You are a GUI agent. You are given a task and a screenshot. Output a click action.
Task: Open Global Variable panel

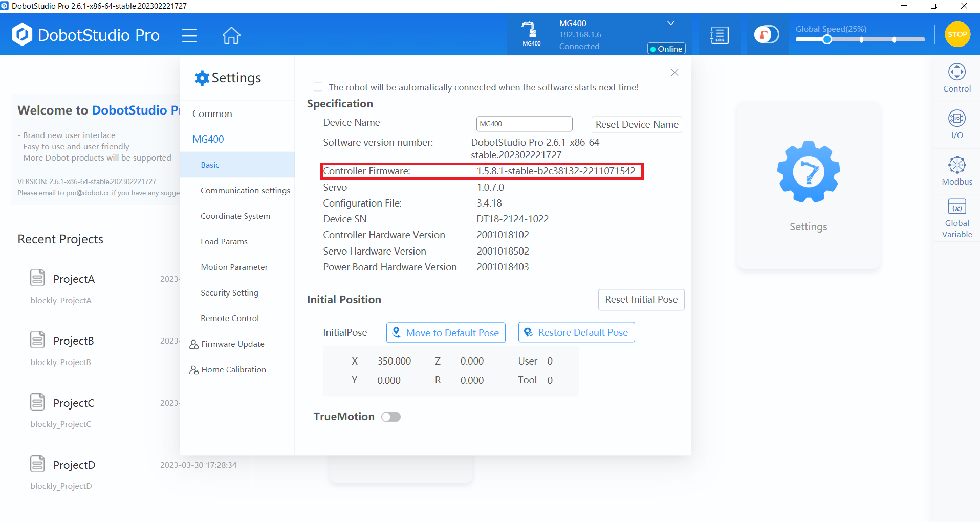956,218
